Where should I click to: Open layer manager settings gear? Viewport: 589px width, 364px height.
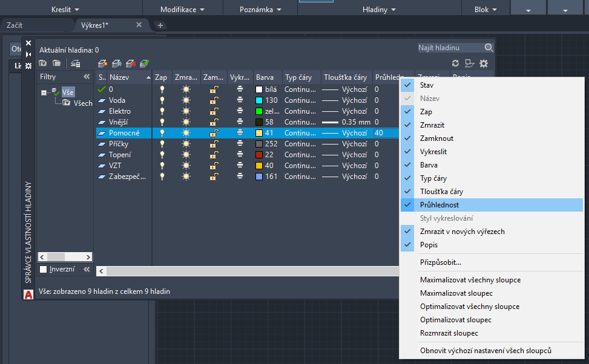483,63
